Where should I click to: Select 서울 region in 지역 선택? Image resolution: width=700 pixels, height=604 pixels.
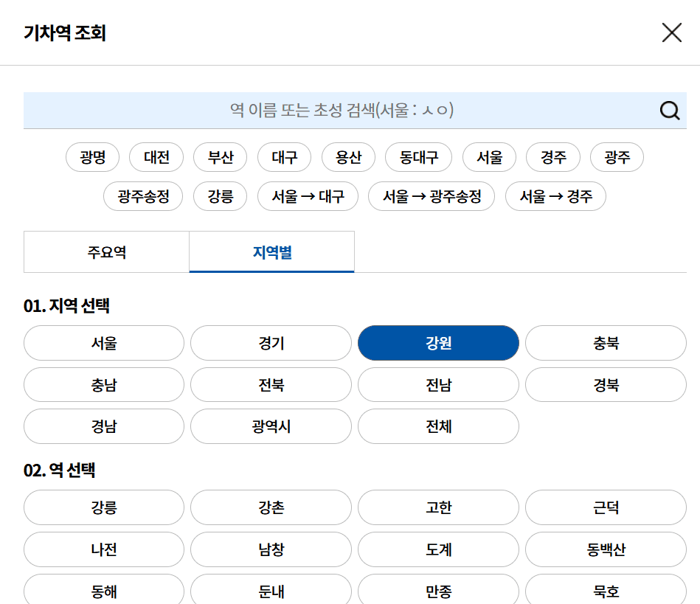104,343
